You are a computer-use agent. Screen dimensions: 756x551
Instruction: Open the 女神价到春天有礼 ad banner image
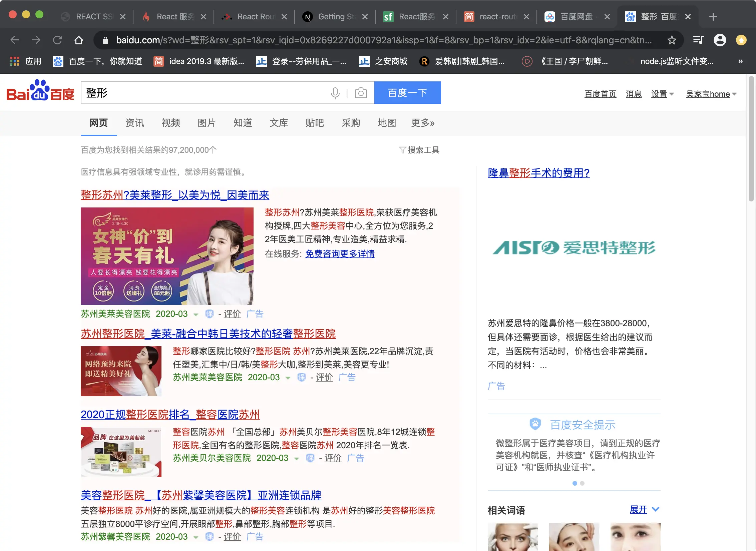[167, 256]
